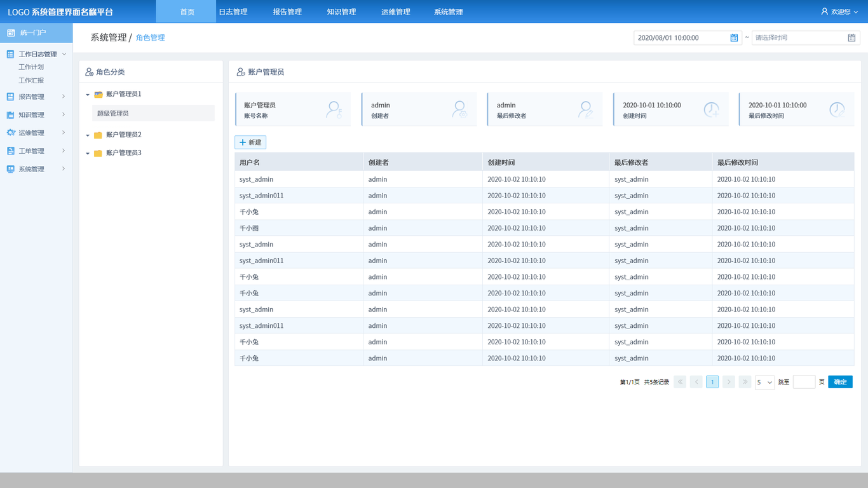Click the 工作日志管理 list icon
The width and height of the screenshot is (868, 488).
coord(10,54)
